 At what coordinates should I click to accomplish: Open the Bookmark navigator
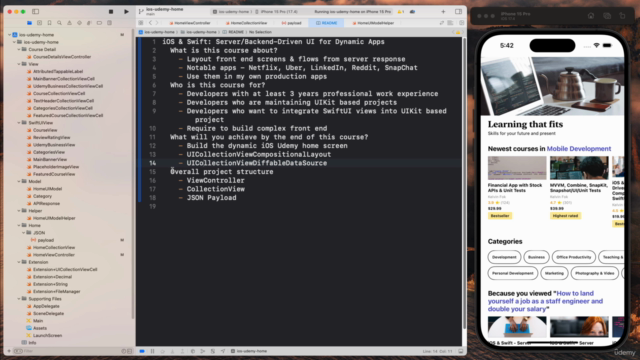(49, 23)
